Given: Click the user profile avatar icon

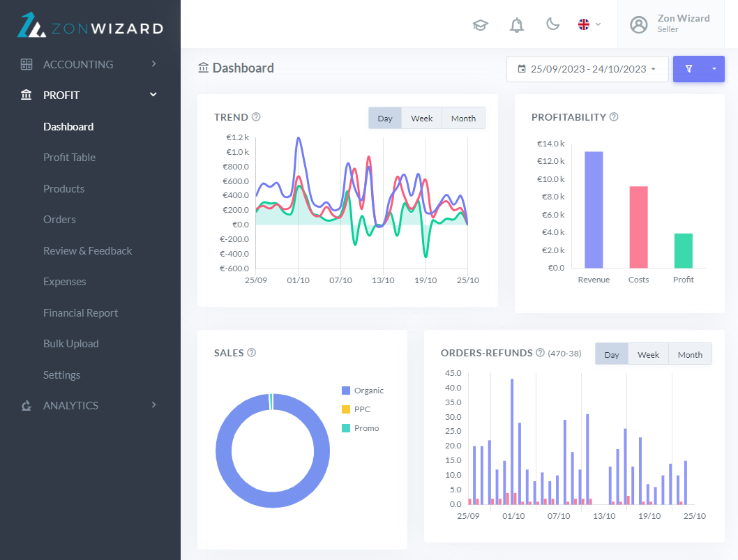Looking at the screenshot, I should click(x=639, y=24).
